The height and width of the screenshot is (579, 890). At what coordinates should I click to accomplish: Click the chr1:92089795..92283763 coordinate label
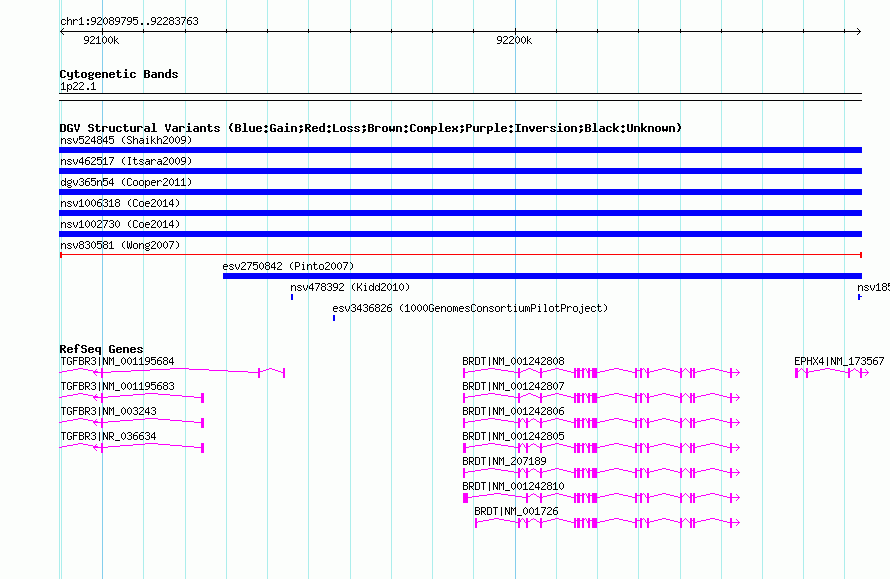coord(129,21)
